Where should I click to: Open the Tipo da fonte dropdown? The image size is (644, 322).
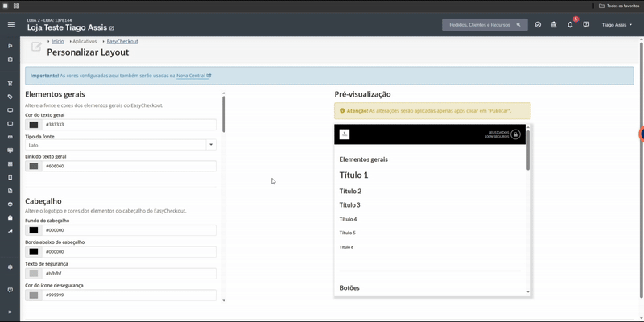[121, 145]
